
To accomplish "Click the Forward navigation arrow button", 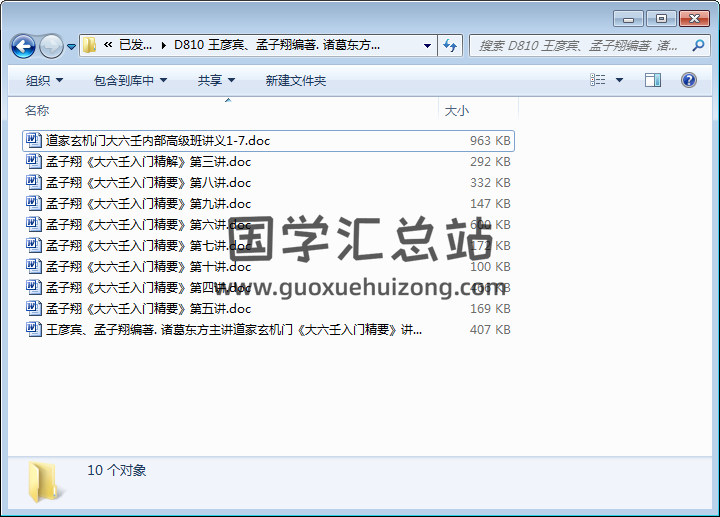I will (x=51, y=46).
